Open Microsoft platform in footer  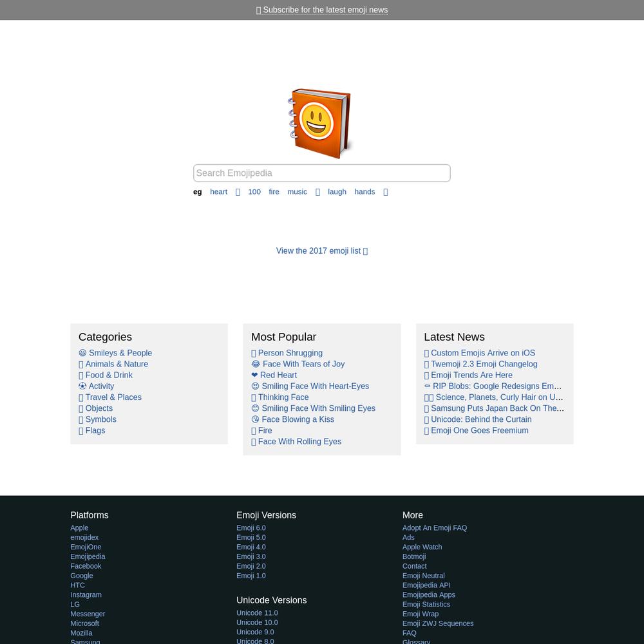pos(84,623)
